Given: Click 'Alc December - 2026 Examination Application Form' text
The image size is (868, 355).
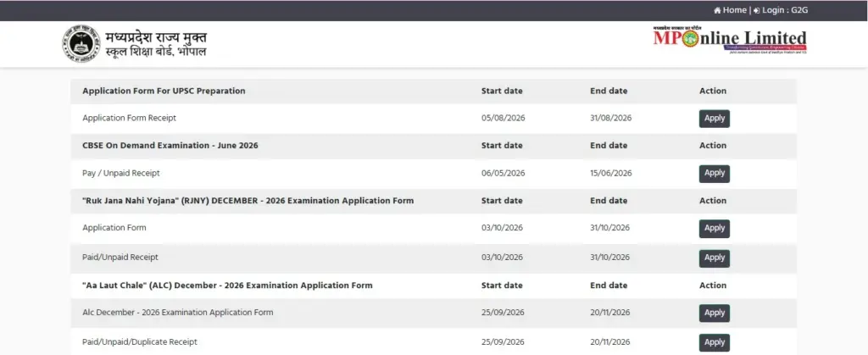Looking at the screenshot, I should pos(178,313).
